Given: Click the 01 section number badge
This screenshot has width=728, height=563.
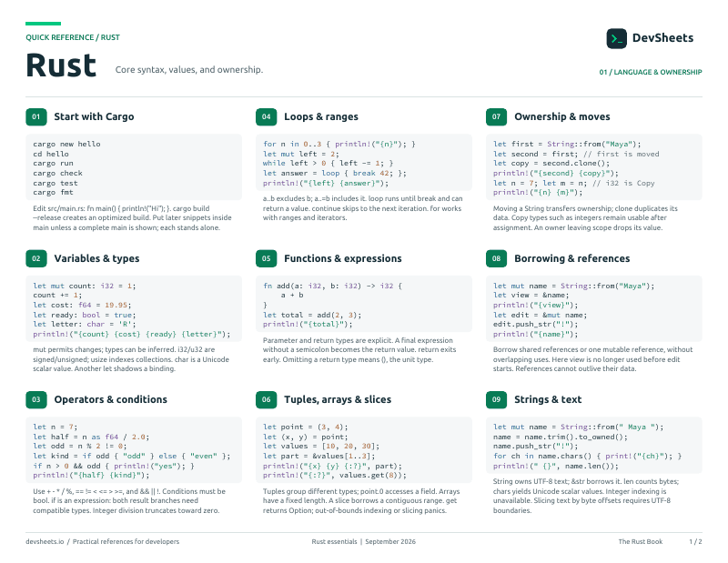Looking at the screenshot, I should (x=36, y=117).
